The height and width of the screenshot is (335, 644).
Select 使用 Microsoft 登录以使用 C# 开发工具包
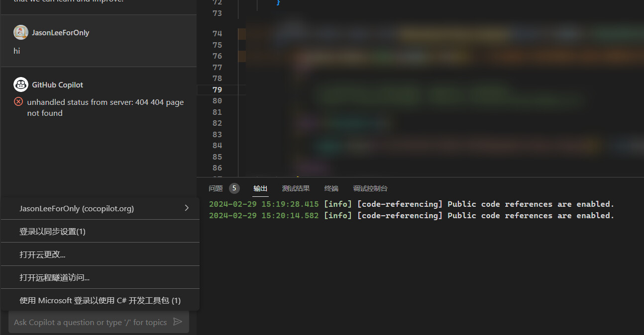pos(100,300)
